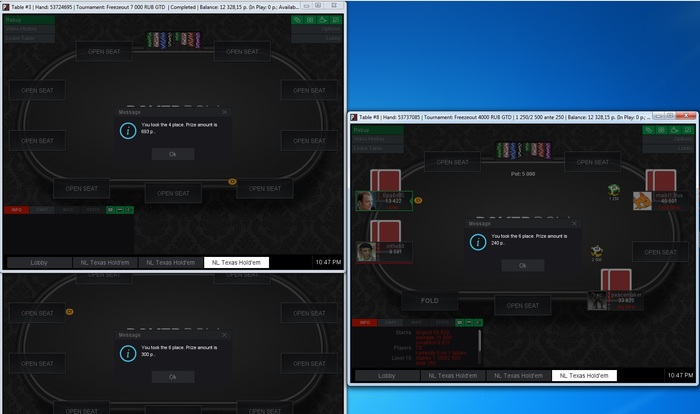Click the grid layout icon in Table #3
700x414 pixels.
(x=310, y=20)
